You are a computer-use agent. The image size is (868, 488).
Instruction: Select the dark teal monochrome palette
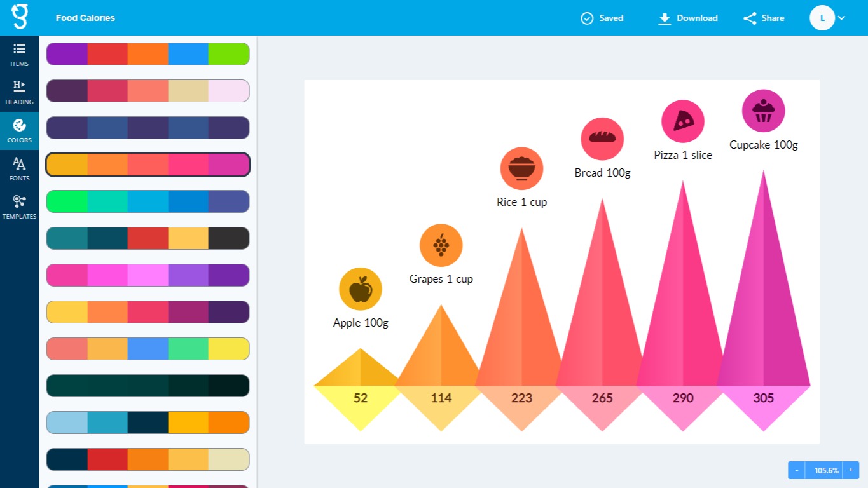pyautogui.click(x=148, y=386)
